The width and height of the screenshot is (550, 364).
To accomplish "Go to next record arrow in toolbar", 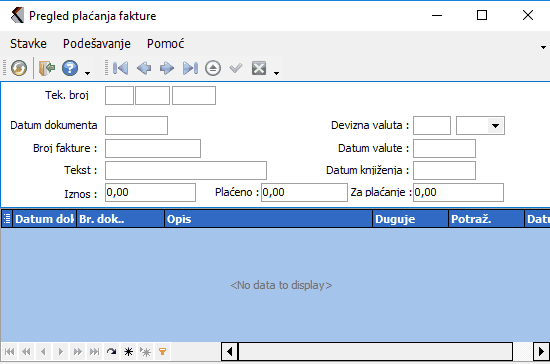I will tap(167, 68).
